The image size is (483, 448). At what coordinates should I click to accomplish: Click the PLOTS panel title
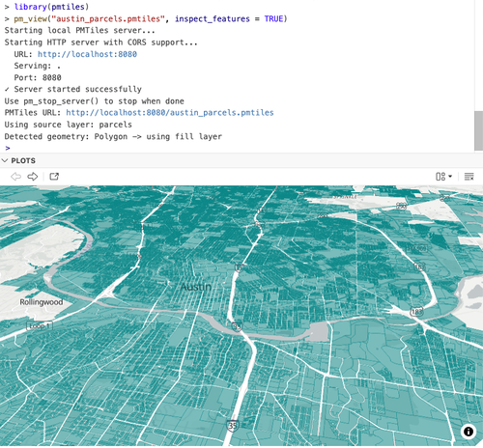(x=23, y=160)
